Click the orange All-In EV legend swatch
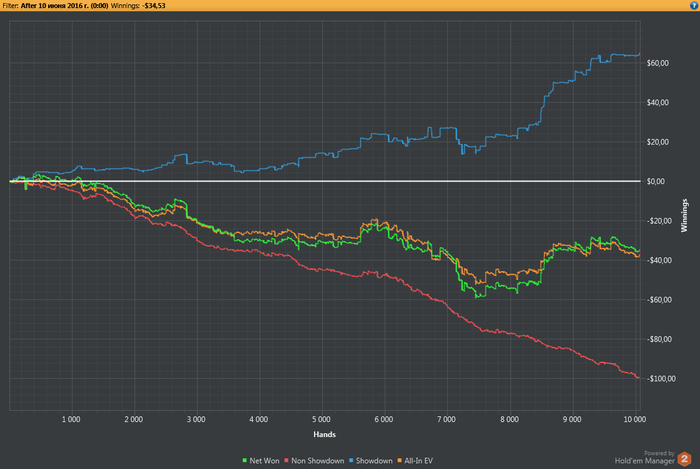The width and height of the screenshot is (700, 469). point(400,460)
